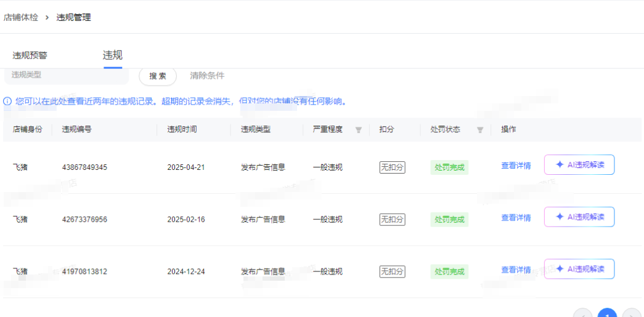Open AI违规解读 for violation 42673376956
This screenshot has height=317, width=644.
pyautogui.click(x=579, y=217)
